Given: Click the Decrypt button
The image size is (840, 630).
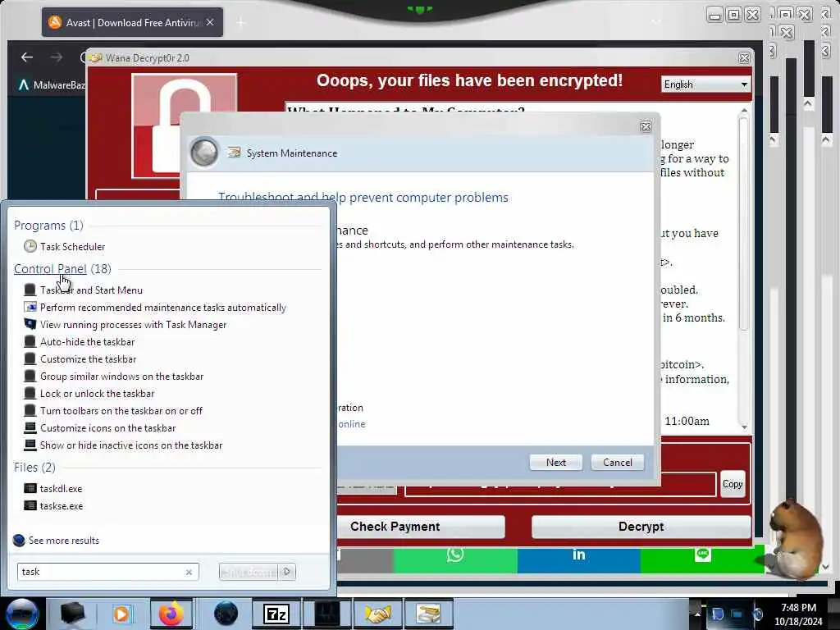Looking at the screenshot, I should [x=641, y=527].
